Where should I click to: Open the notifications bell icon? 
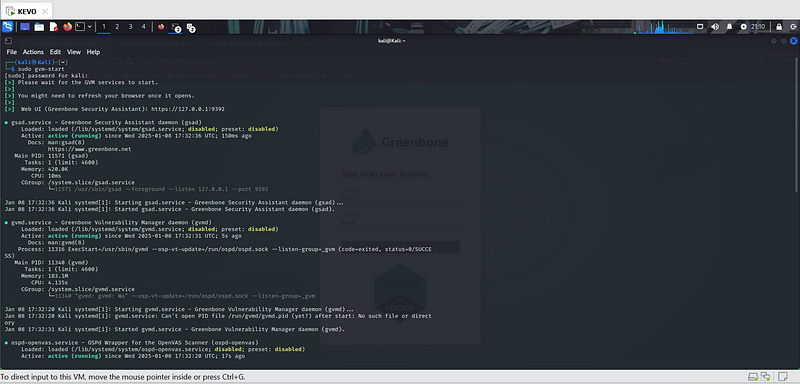click(730, 27)
